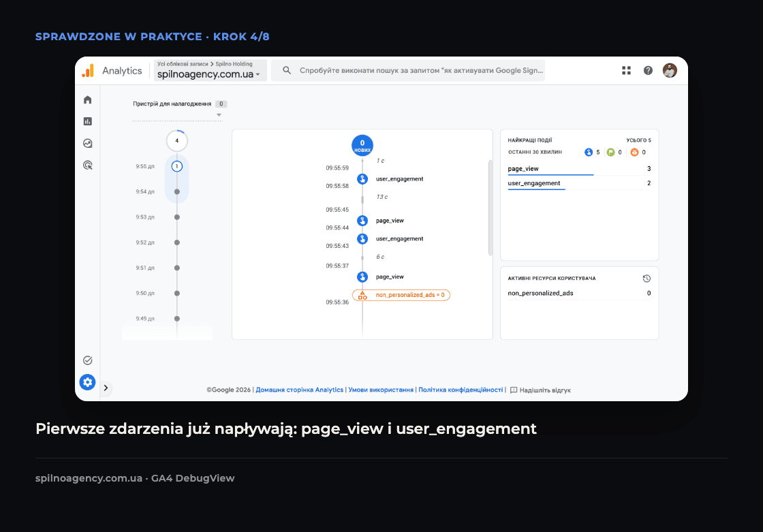Open the user account avatar
763x532 pixels.
click(x=670, y=71)
